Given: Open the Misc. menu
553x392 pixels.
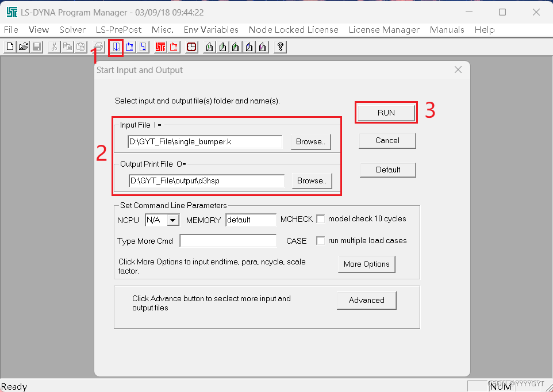Looking at the screenshot, I should point(163,30).
